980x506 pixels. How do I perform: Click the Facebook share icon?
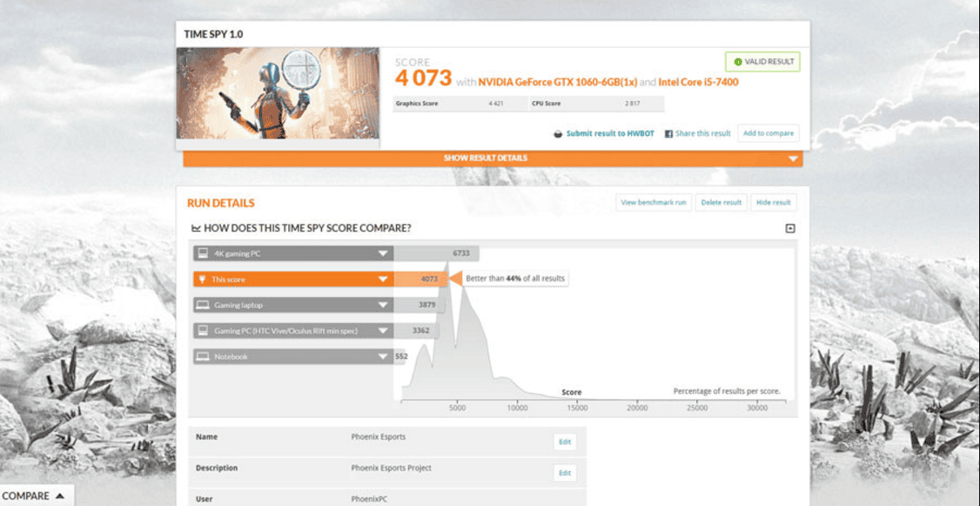coord(669,134)
